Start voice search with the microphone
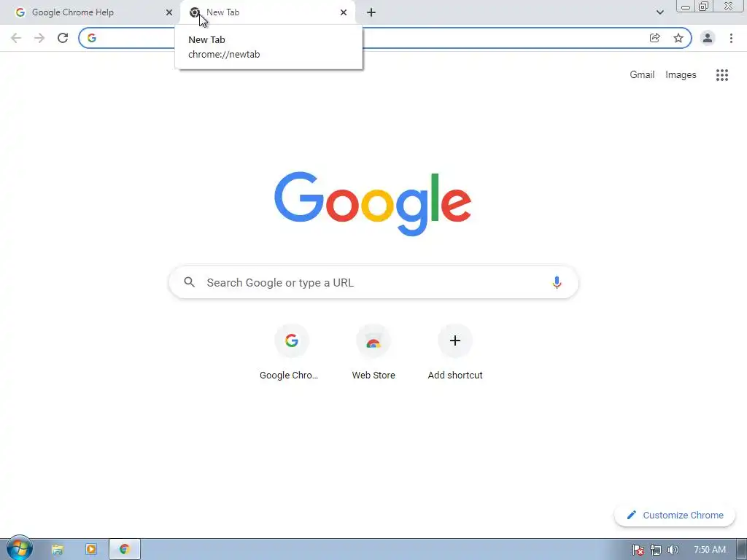The width and height of the screenshot is (747, 560). [x=557, y=282]
